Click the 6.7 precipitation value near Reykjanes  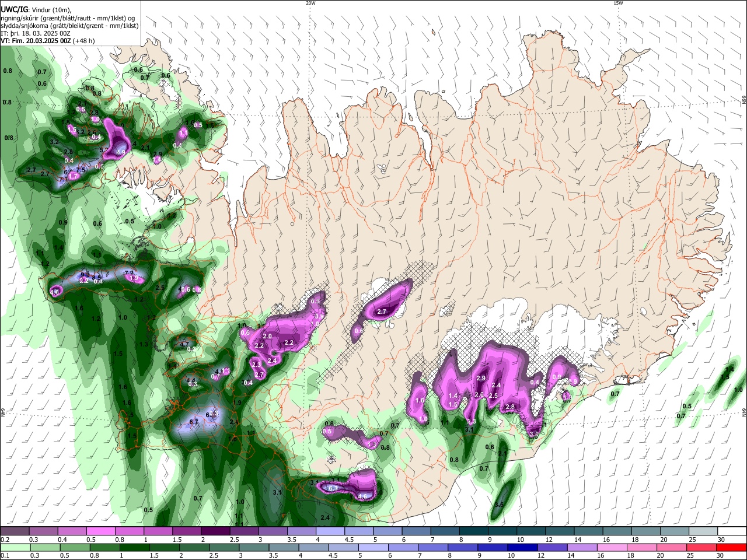[x=195, y=422]
